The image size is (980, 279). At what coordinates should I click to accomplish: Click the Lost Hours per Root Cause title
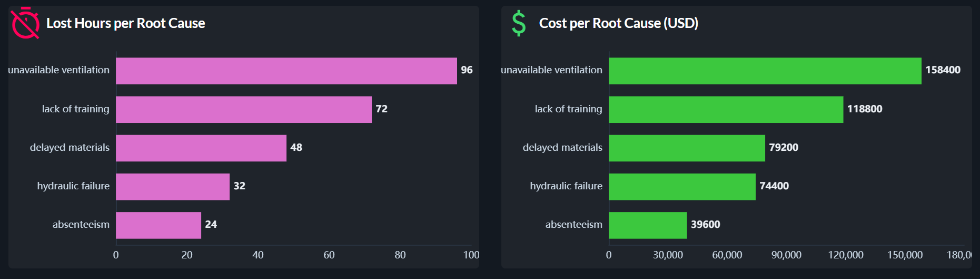pyautogui.click(x=125, y=23)
